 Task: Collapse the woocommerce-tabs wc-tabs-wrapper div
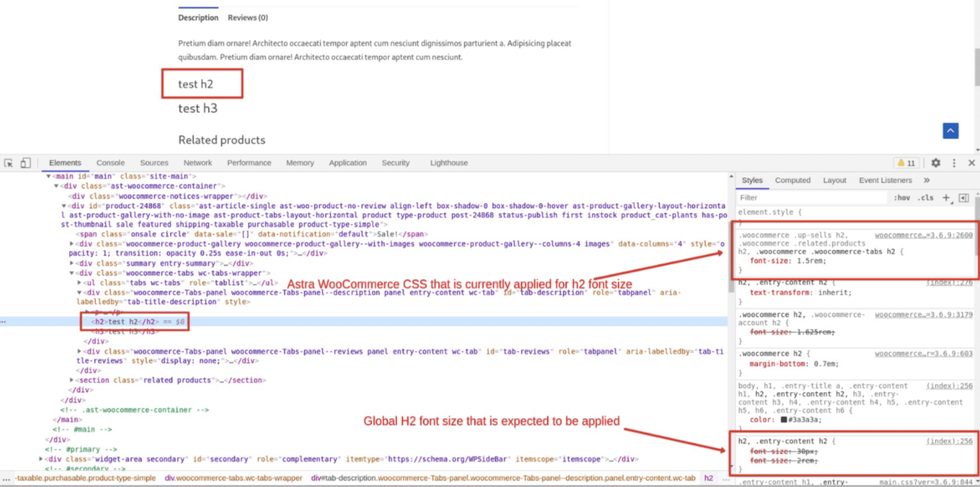pos(72,273)
